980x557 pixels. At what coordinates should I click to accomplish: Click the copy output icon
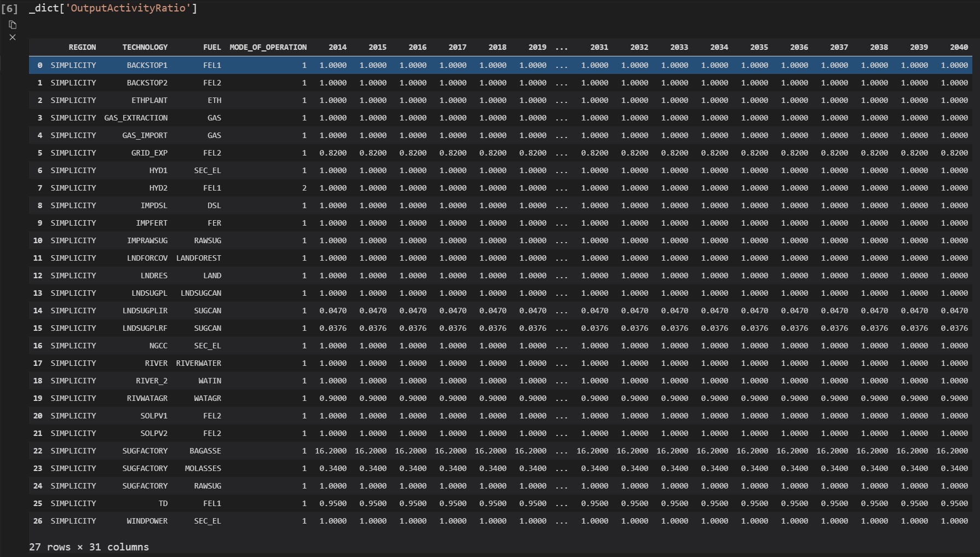(x=12, y=25)
